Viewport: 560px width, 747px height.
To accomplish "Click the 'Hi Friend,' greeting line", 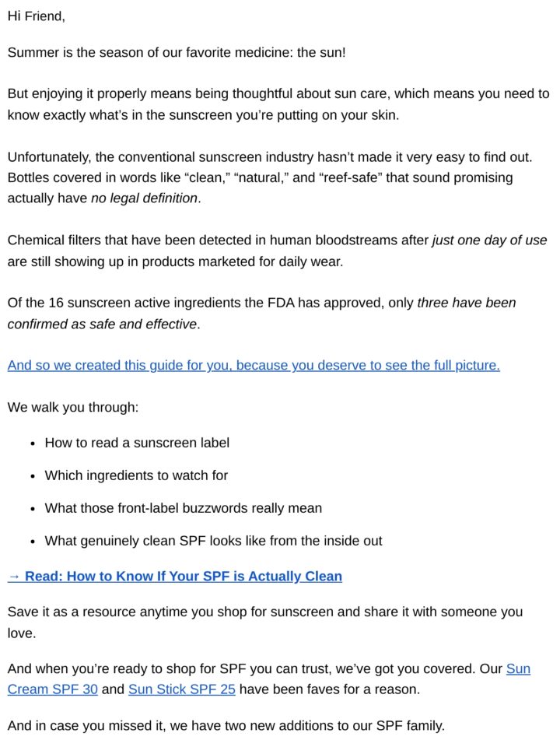I will point(37,16).
